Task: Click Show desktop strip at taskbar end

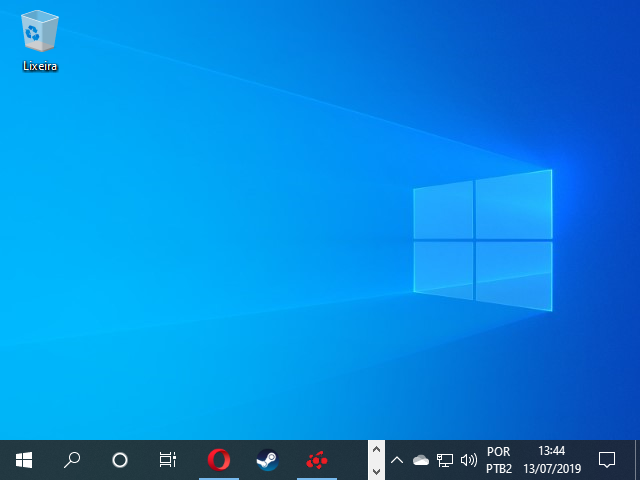Action: [x=637, y=460]
